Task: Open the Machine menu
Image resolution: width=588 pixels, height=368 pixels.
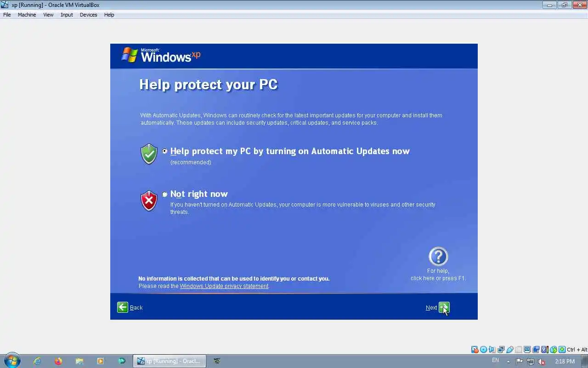Action: coord(27,15)
